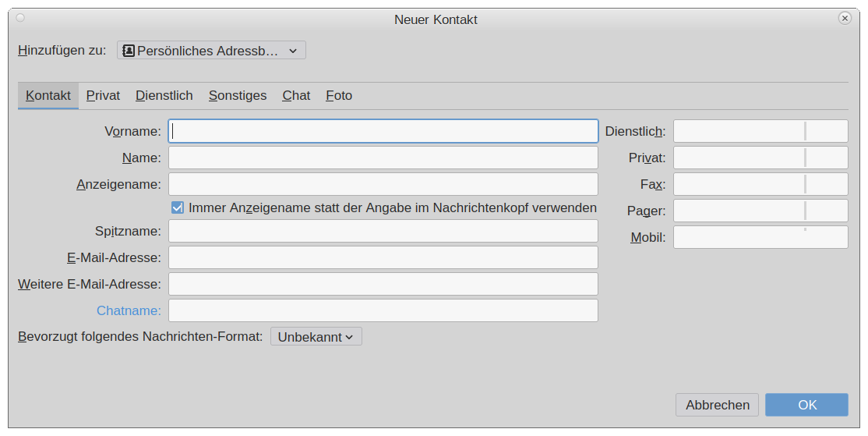
Task: Select the Sonstiges tab
Action: pyautogui.click(x=237, y=96)
